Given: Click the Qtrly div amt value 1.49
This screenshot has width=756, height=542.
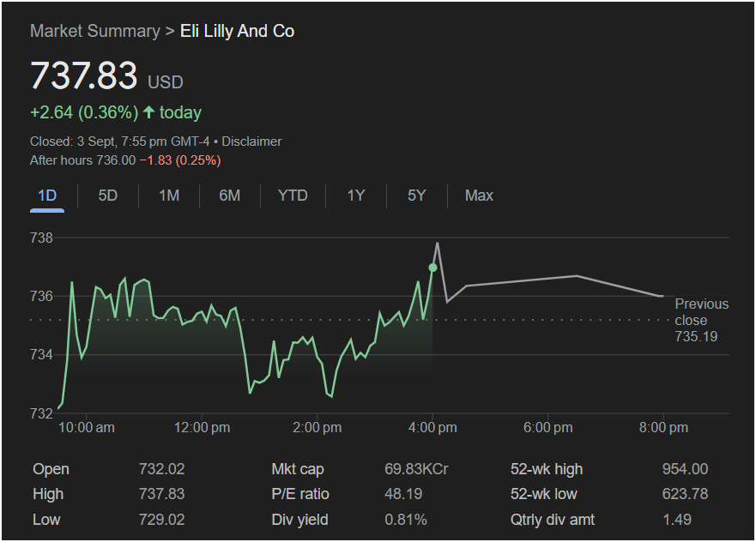Looking at the screenshot, I should [x=677, y=520].
